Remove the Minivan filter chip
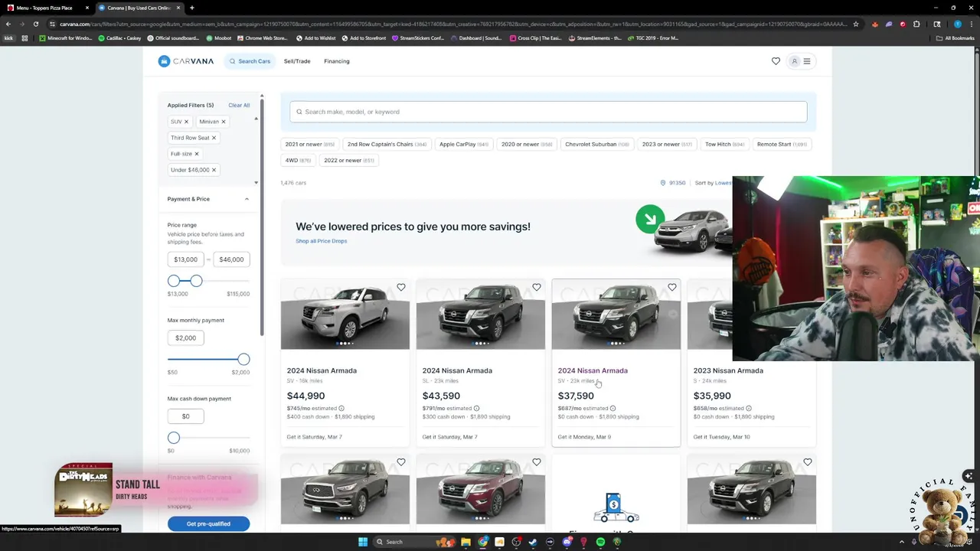 click(x=224, y=122)
